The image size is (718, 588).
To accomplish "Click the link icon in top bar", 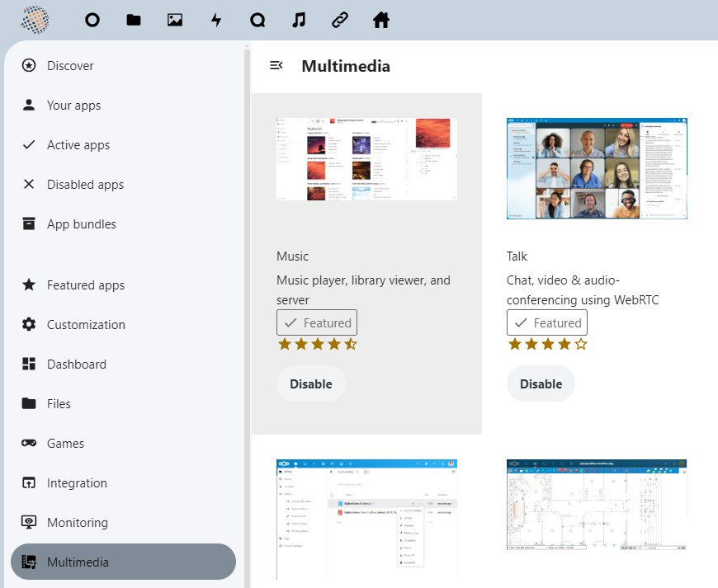I will [340, 20].
